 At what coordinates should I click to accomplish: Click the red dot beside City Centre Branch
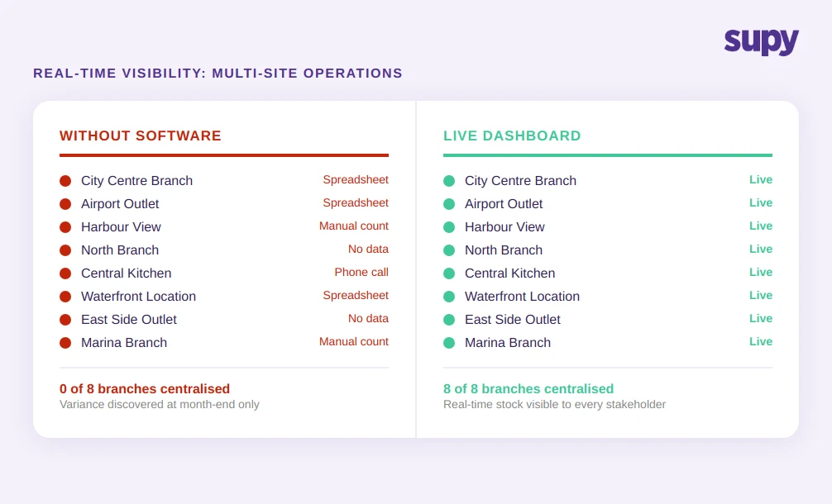pos(65,181)
